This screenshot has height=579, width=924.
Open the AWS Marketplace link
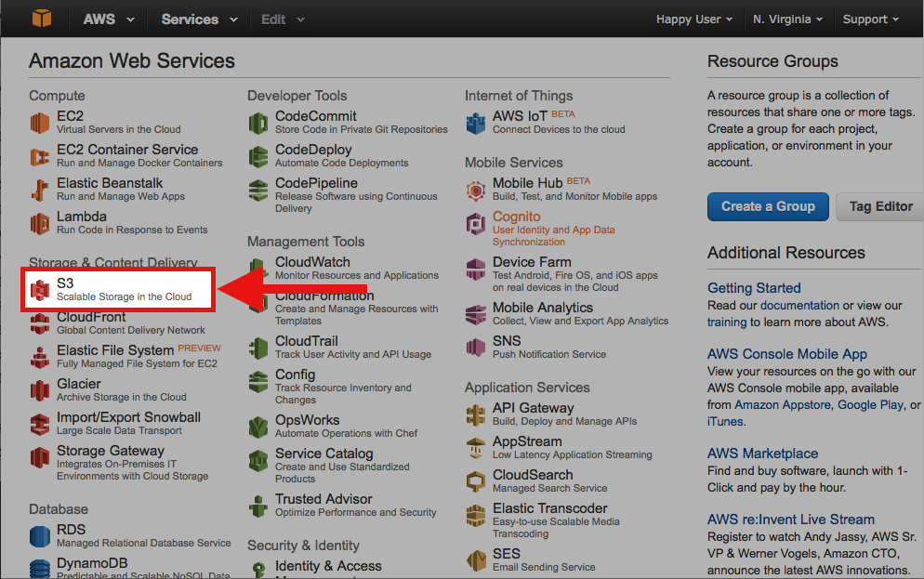click(x=762, y=454)
